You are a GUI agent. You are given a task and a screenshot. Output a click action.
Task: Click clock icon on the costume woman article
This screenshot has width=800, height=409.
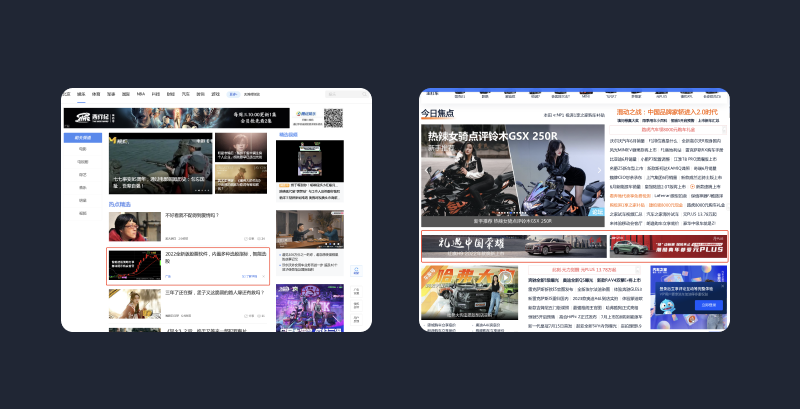[x=246, y=316]
